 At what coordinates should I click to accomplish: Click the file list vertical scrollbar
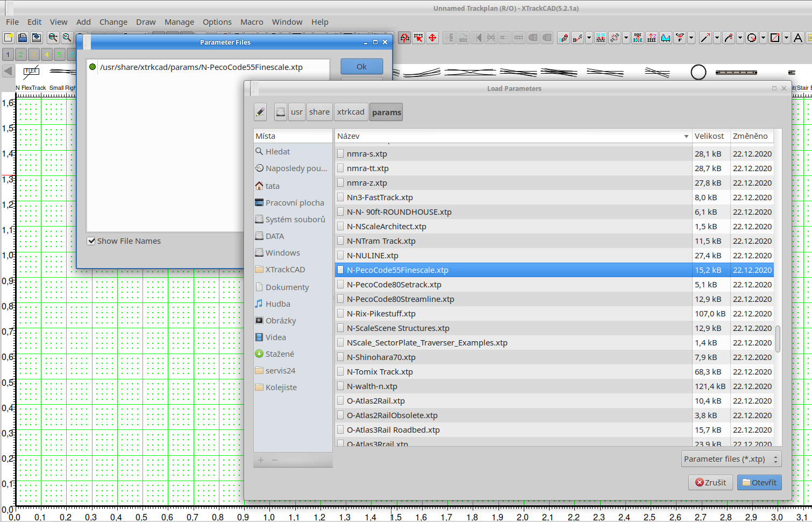[778, 338]
